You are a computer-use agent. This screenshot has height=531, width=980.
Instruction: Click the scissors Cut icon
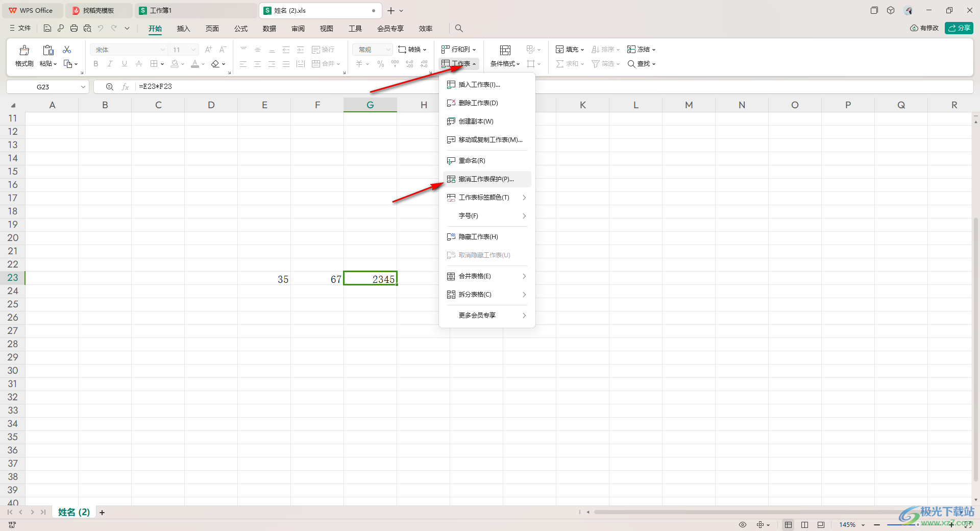pyautogui.click(x=67, y=50)
